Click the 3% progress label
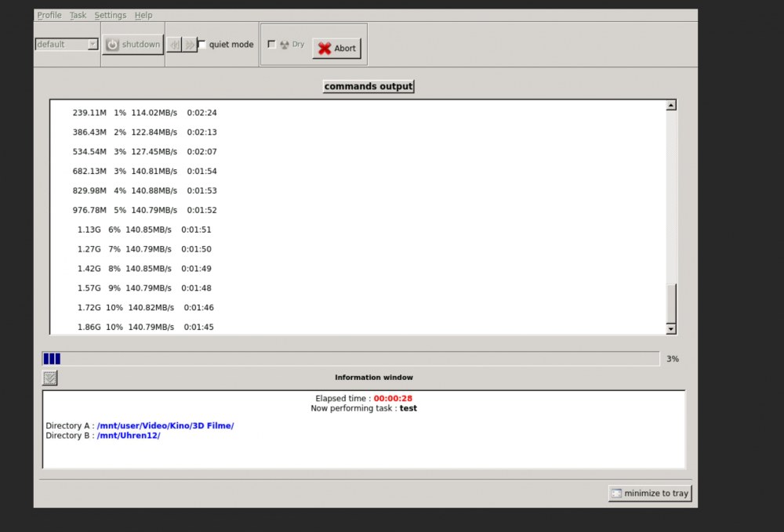 (x=673, y=359)
